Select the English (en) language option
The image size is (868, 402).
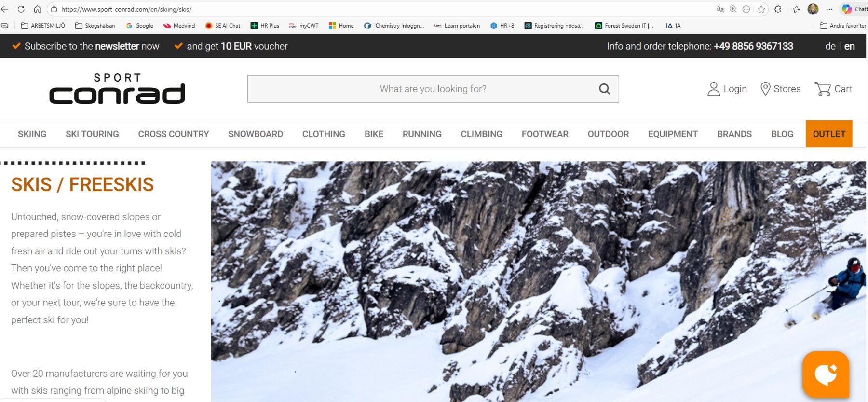pyautogui.click(x=850, y=46)
